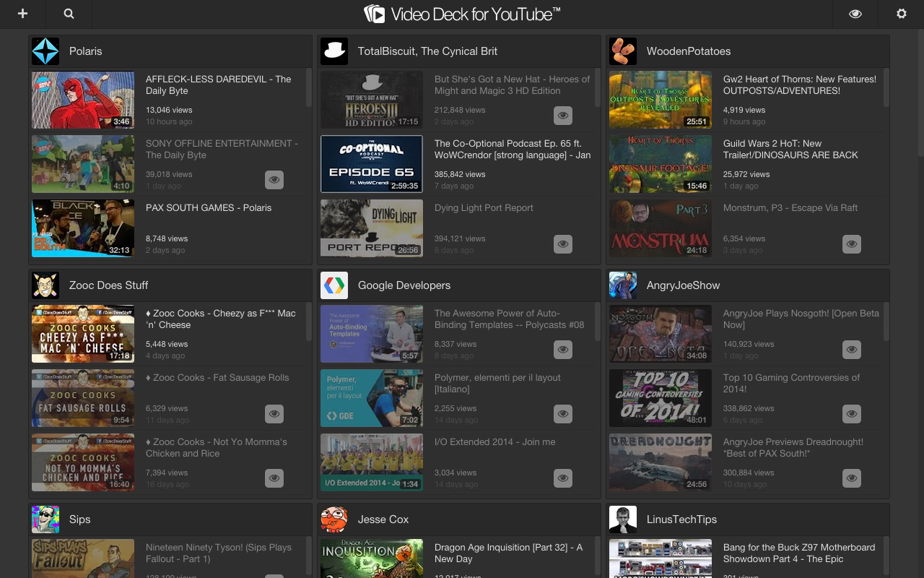
Task: Select the LinusTechTips channel avatar
Action: (623, 519)
